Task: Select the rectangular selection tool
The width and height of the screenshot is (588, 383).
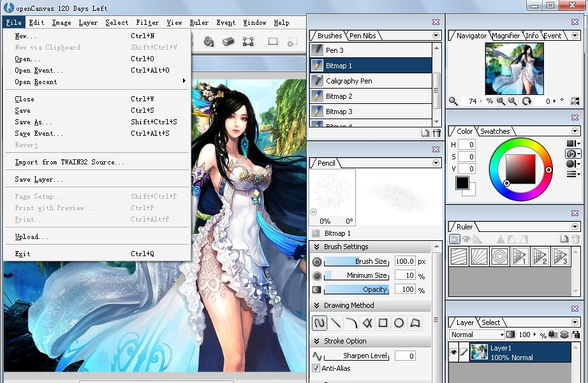Action: (273, 41)
